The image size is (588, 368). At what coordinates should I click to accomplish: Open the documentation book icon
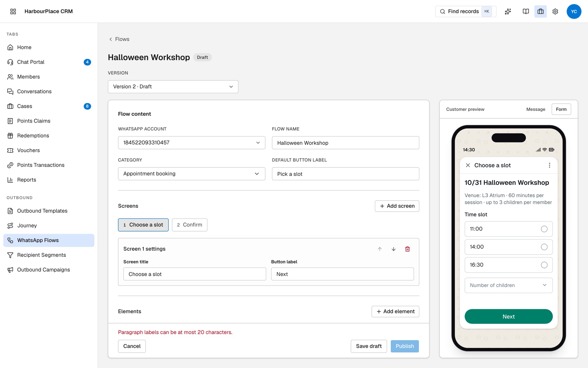(x=526, y=11)
